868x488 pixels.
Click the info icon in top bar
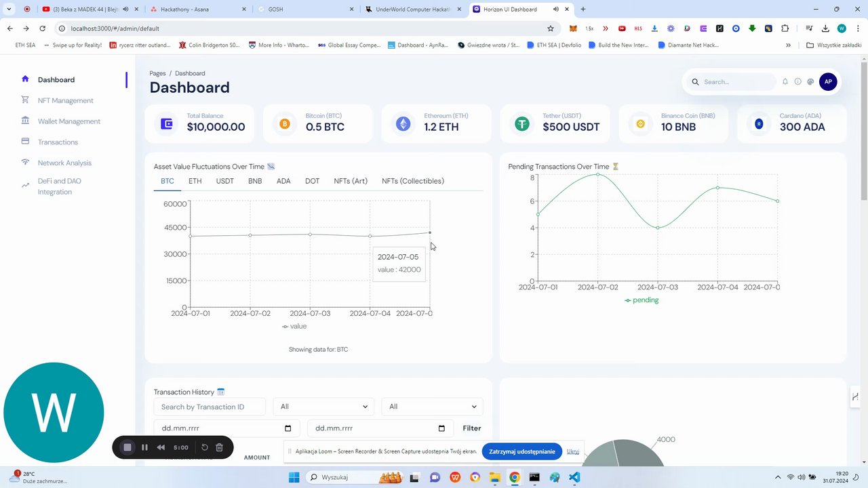(x=797, y=81)
